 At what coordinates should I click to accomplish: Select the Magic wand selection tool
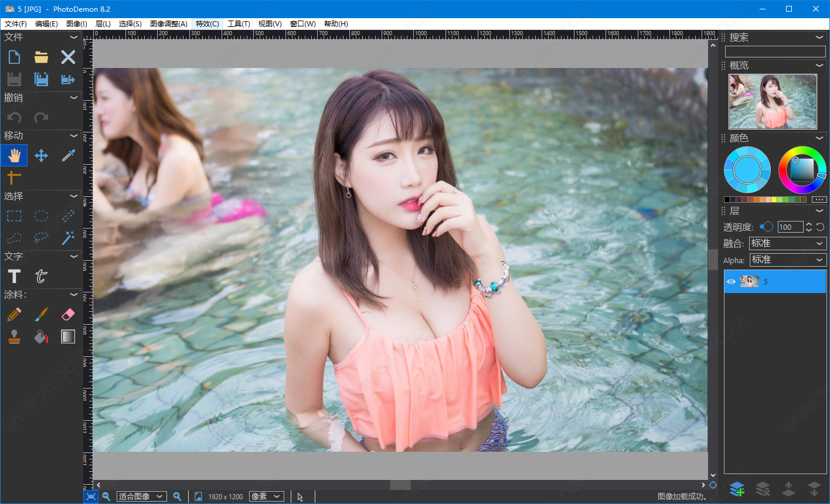point(68,238)
